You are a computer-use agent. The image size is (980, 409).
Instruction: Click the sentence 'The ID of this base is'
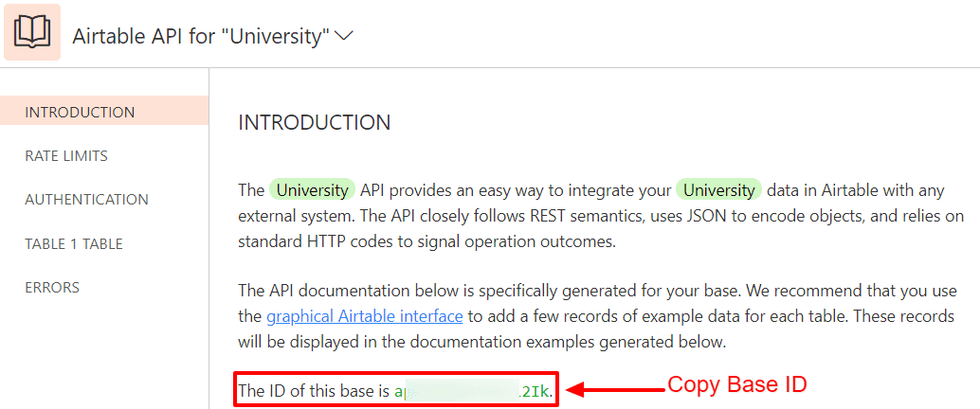[315, 392]
